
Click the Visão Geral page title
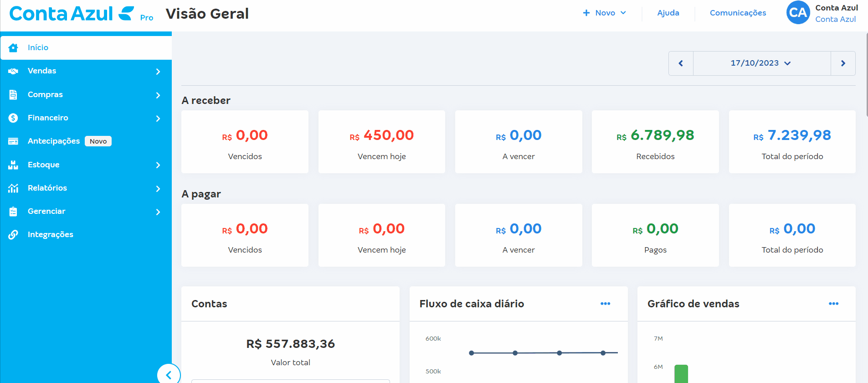point(207,14)
